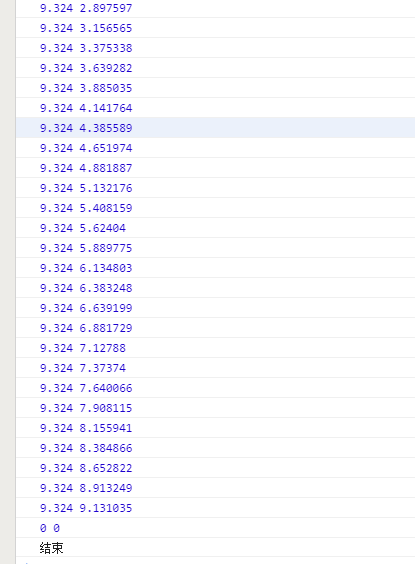Viewport: 415px width, 564px height.
Task: Select the log row 9.324 6.881729
Action: [215, 328]
